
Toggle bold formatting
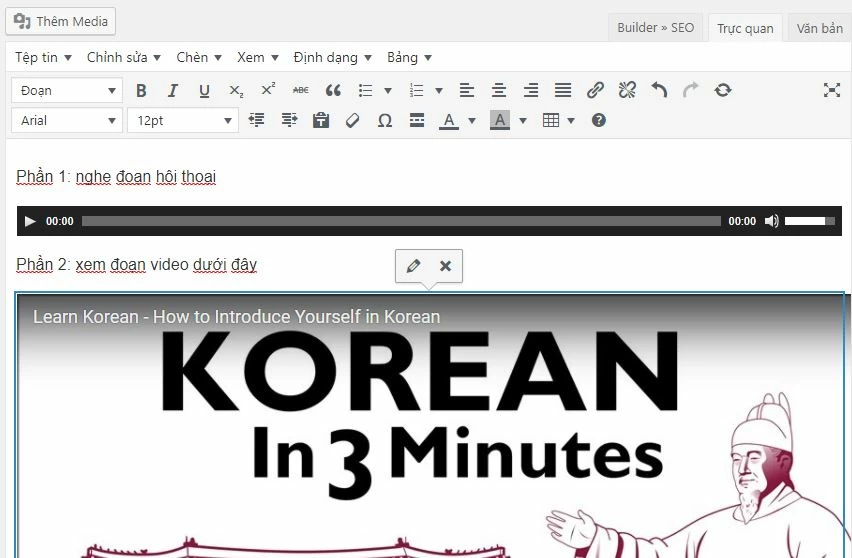pos(141,90)
